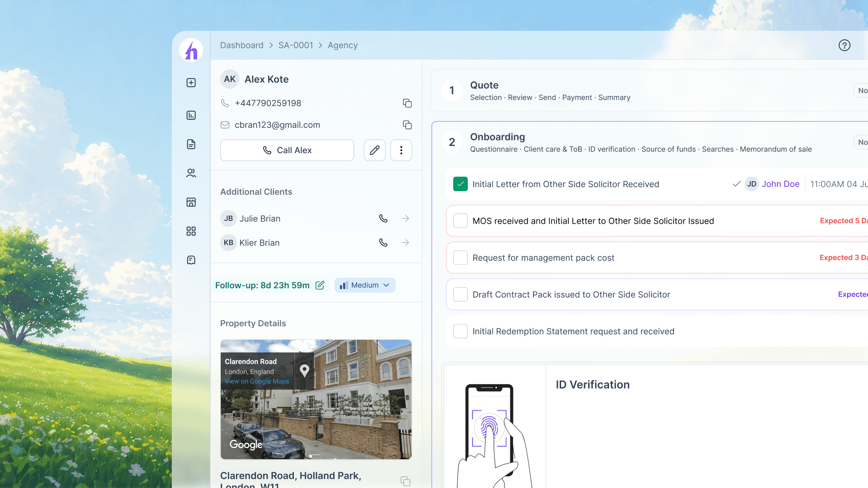868x488 pixels.
Task: Call Klier Brian via phone icon
Action: (x=383, y=243)
